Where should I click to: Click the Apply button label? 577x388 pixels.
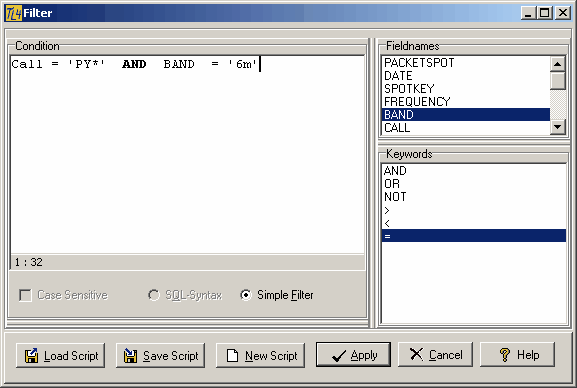pyautogui.click(x=364, y=355)
